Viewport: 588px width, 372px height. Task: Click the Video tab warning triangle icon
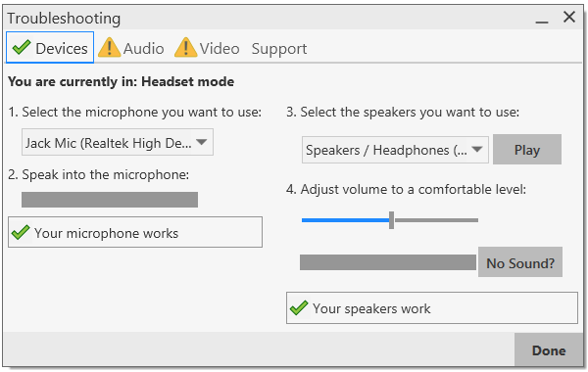pos(185,47)
